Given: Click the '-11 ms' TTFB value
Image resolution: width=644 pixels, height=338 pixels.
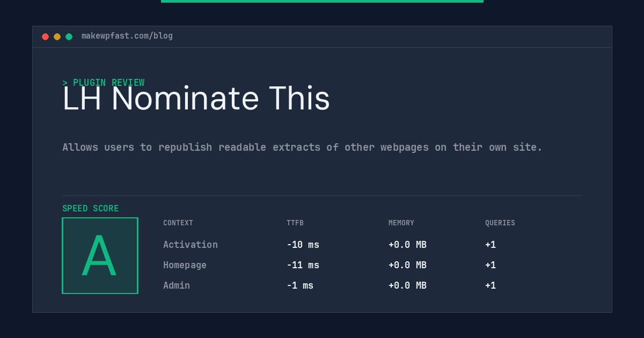Looking at the screenshot, I should (303, 265).
